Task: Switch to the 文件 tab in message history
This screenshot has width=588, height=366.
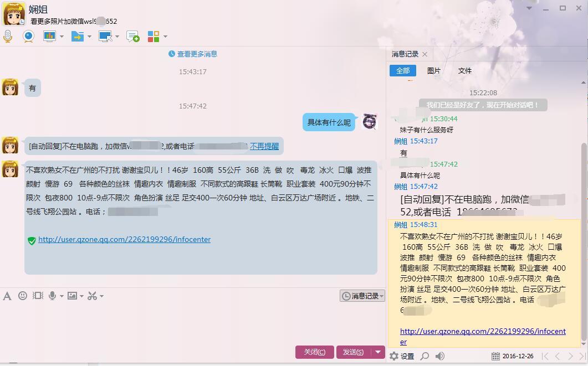Action: click(465, 71)
